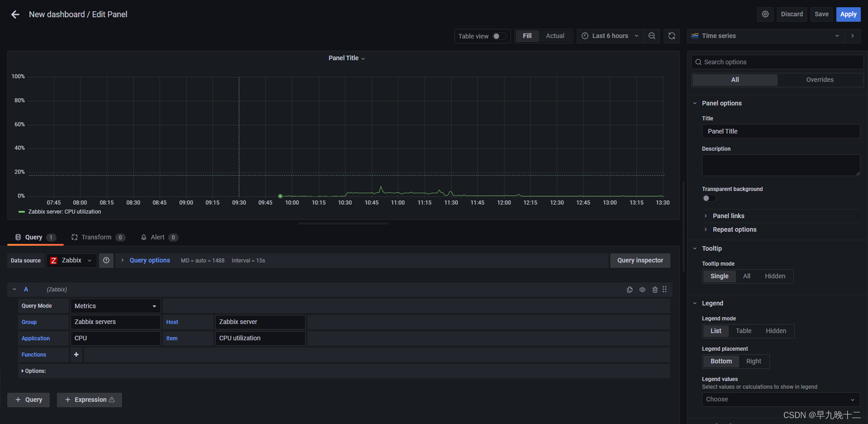Open the Query Mode Metrics dropdown
This screenshot has width=868, height=424.
pyautogui.click(x=115, y=306)
